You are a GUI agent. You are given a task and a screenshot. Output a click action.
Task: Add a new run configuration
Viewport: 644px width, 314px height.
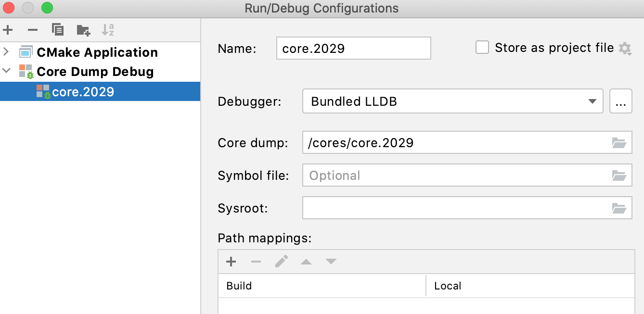click(8, 29)
